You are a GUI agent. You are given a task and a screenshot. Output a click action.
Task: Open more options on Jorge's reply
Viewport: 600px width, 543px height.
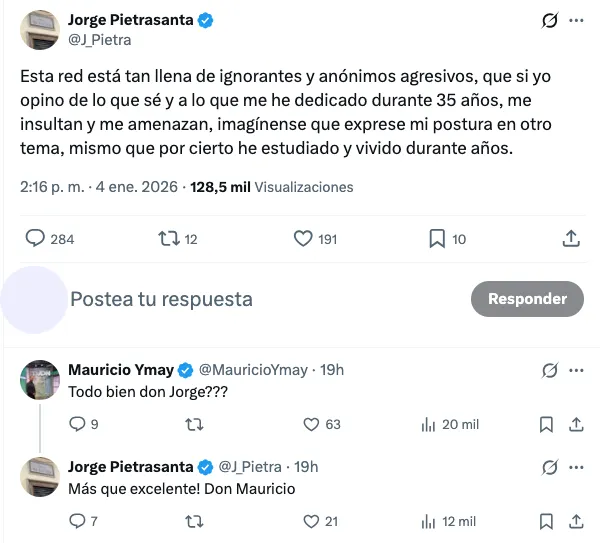pyautogui.click(x=577, y=467)
